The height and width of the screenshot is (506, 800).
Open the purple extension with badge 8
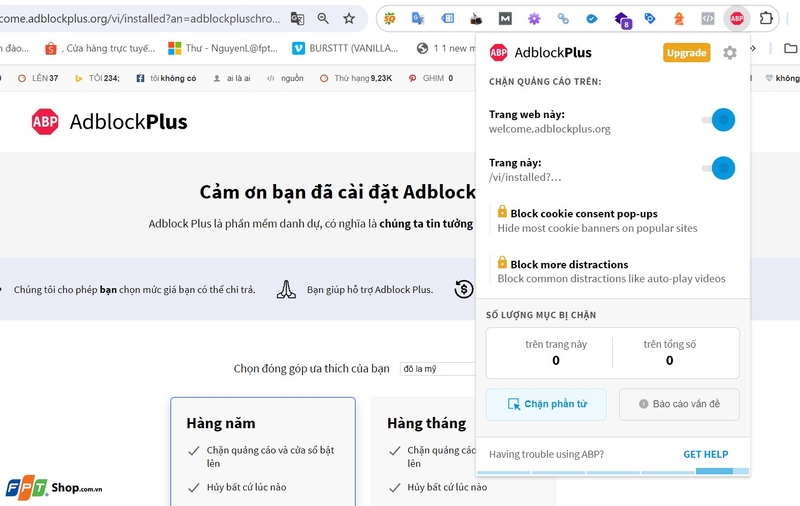coord(622,20)
